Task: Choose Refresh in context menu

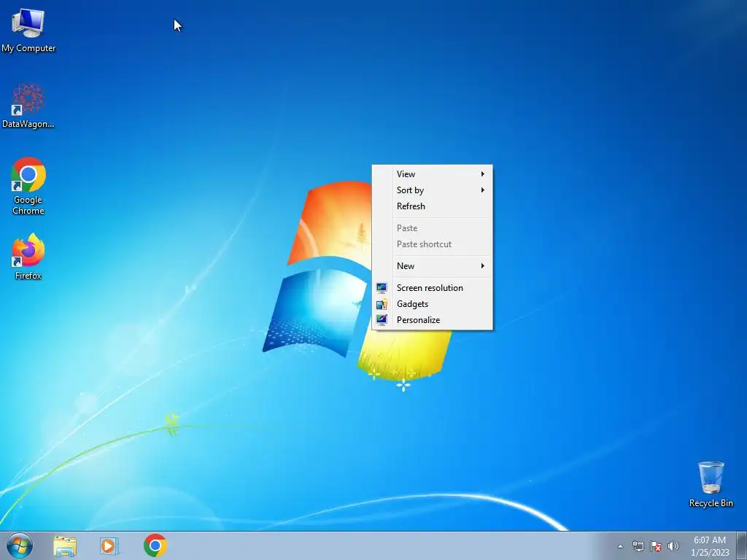Action: pos(432,206)
